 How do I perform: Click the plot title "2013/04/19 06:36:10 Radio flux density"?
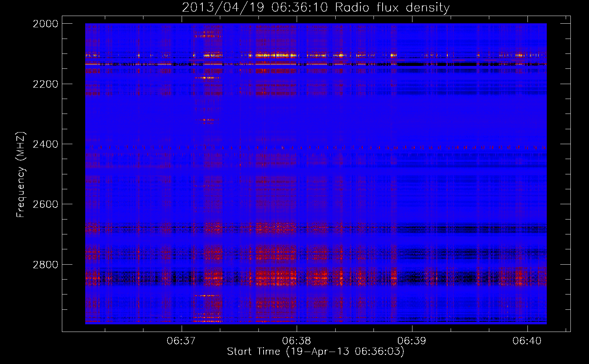316,7
